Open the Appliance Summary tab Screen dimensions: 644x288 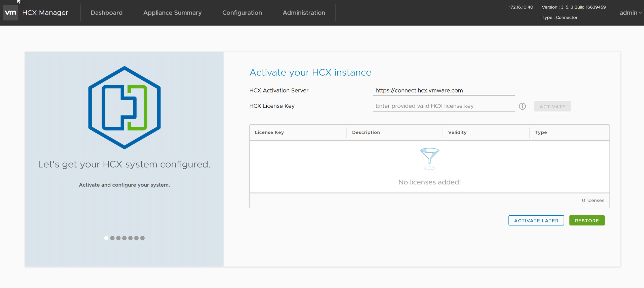pos(172,13)
